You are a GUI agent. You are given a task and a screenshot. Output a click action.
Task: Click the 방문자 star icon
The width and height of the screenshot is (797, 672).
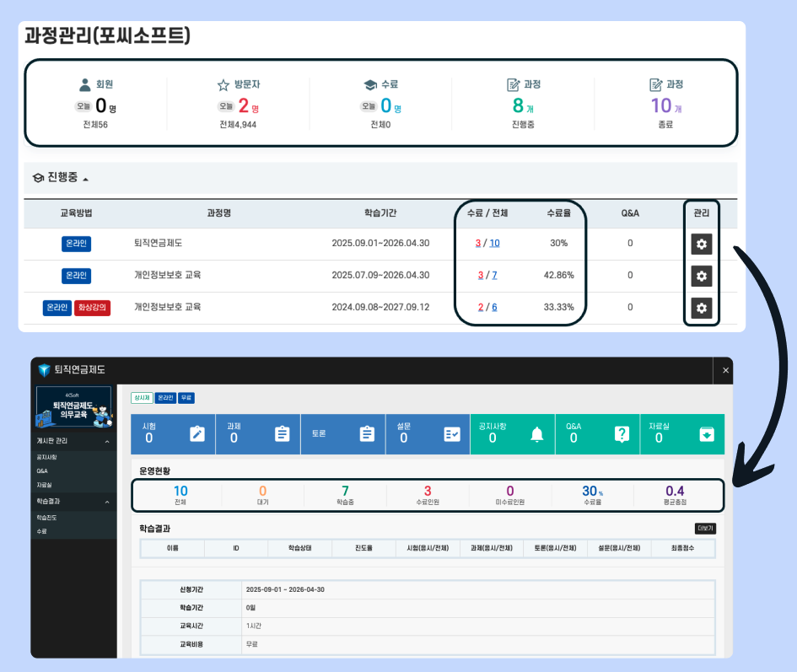pos(222,84)
